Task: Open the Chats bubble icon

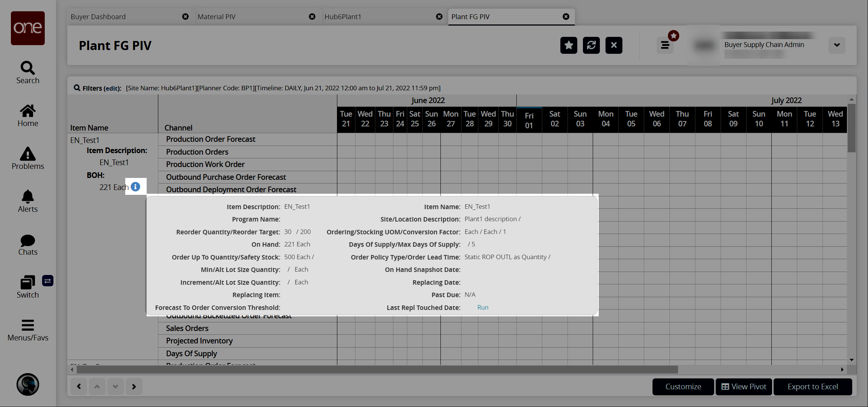Action: (x=27, y=240)
